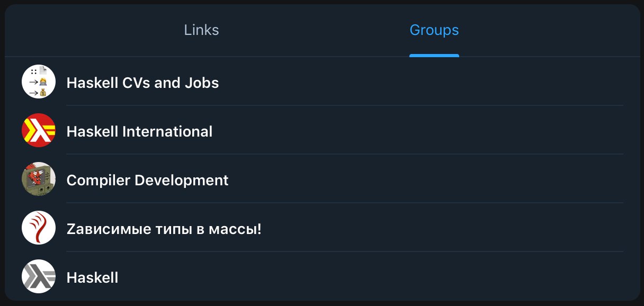Open the Зависимые типы group's red swirl avatar

click(x=39, y=228)
